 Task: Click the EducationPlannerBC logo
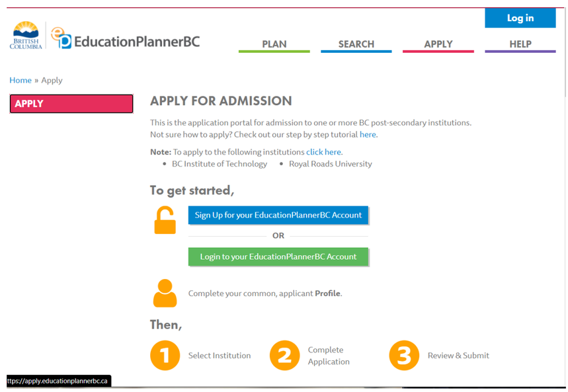coord(126,40)
